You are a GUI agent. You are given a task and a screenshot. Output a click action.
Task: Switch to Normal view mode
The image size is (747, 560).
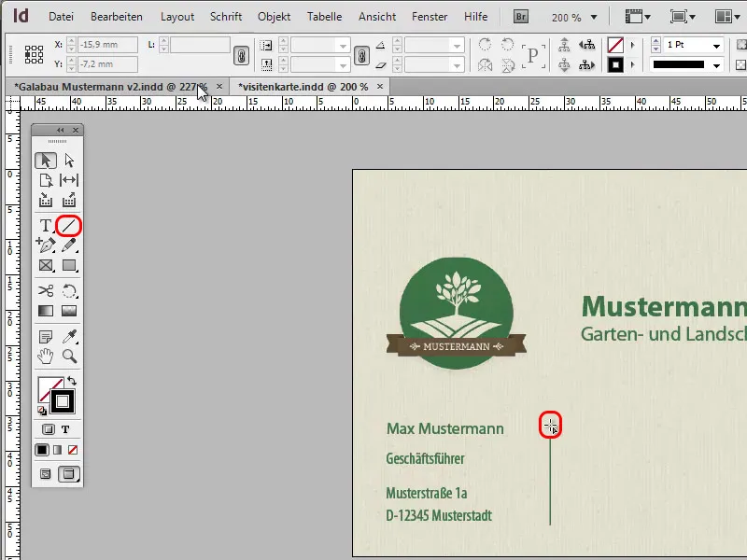pyautogui.click(x=45, y=474)
